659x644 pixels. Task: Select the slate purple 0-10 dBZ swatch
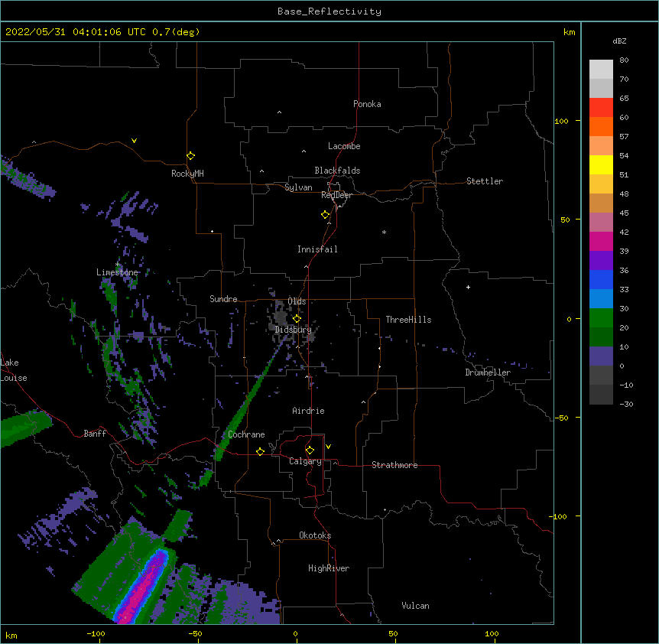601,356
